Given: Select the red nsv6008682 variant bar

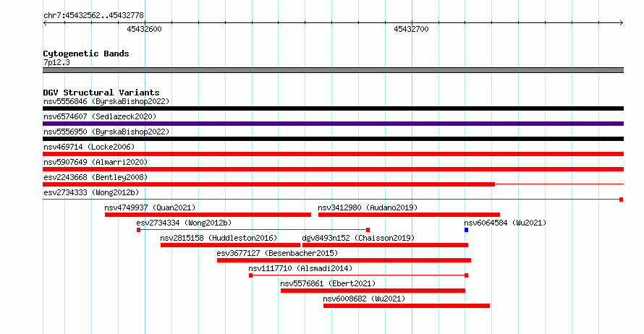Looking at the screenshot, I should point(407,306).
